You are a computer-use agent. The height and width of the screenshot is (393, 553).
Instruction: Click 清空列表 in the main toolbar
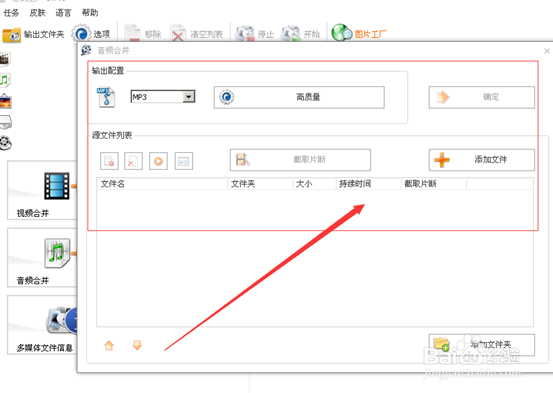pos(197,34)
